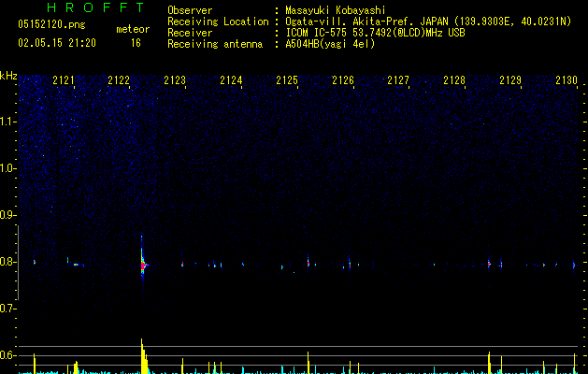Image resolution: width=588 pixels, height=374 pixels.
Task: Click the 2125 time marker
Action: pos(287,80)
